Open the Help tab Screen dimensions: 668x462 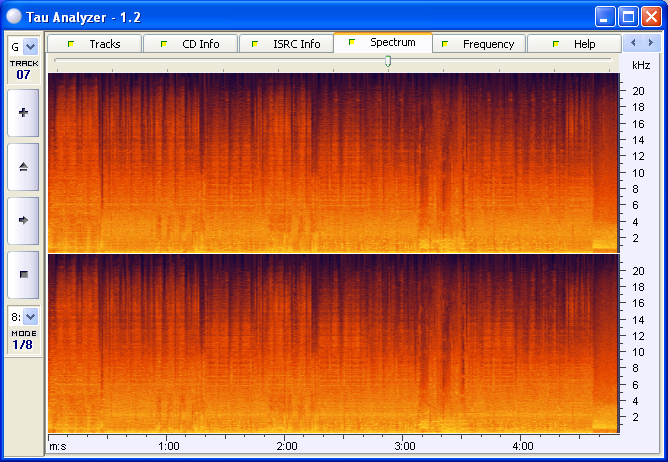(574, 44)
